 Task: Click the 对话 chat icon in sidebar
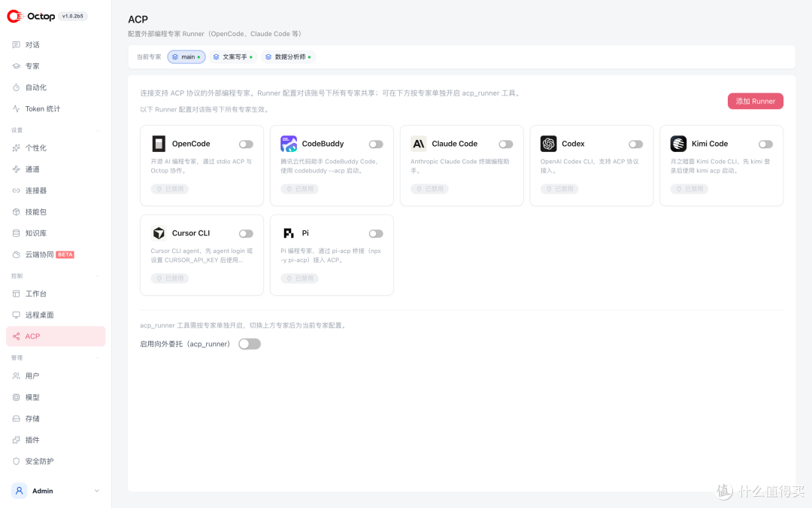click(x=16, y=44)
